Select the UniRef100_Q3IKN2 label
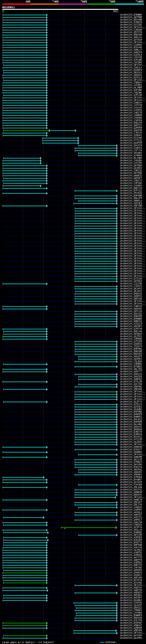Image resolution: width=146 pixels, height=644 pixels. click(x=131, y=583)
